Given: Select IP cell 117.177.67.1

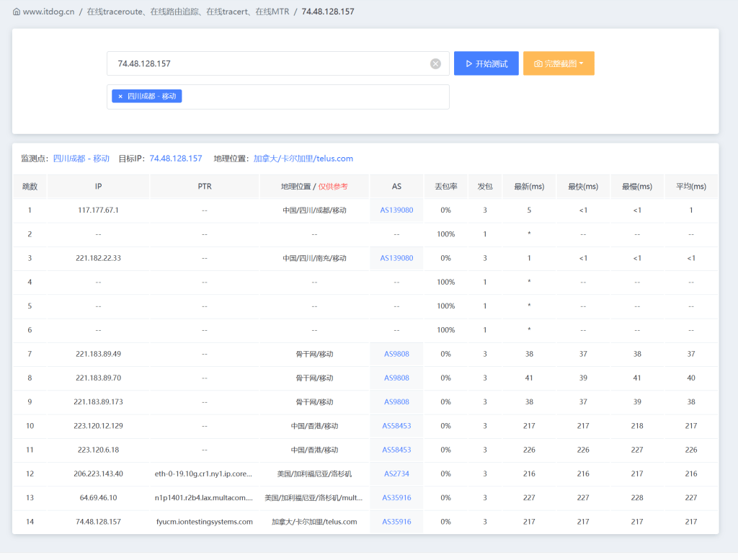Looking at the screenshot, I should (x=98, y=210).
